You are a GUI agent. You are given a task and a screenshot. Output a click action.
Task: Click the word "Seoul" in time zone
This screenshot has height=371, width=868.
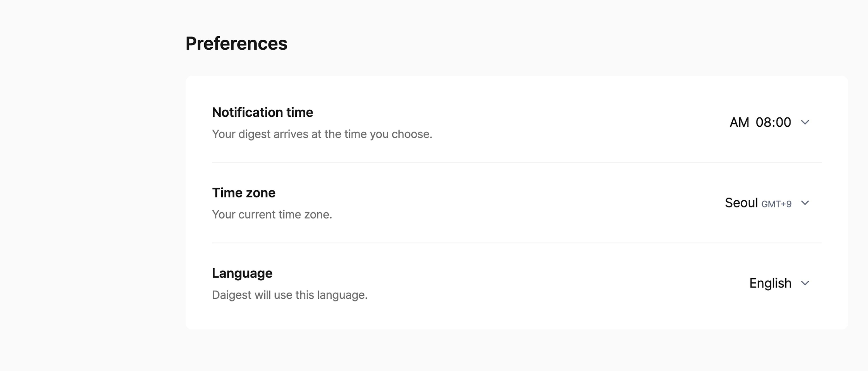[x=741, y=203]
